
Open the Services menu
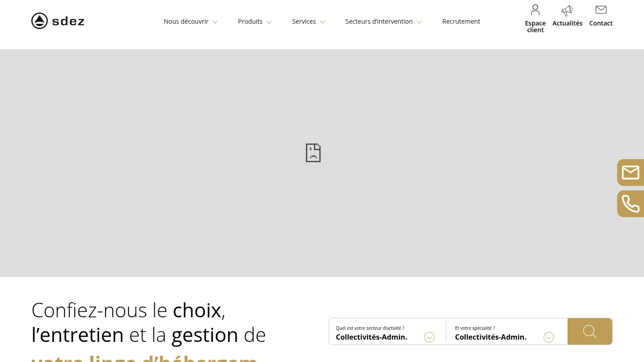click(x=304, y=21)
